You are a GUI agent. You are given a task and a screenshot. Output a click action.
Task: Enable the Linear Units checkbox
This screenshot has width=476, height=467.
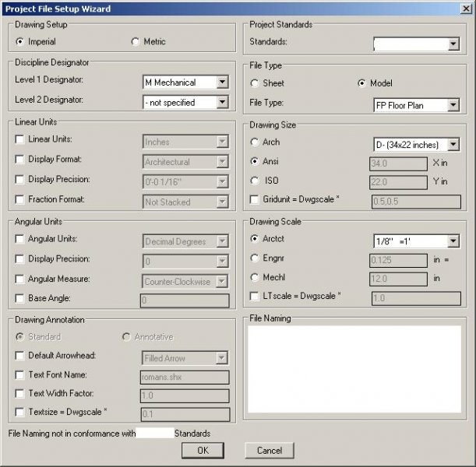[19, 139]
